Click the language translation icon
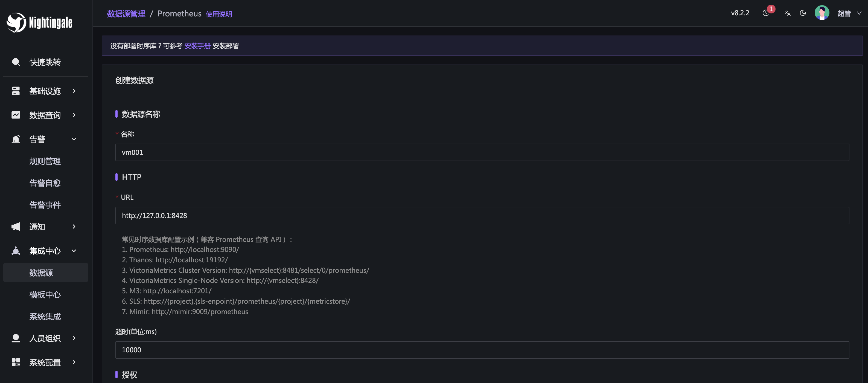The width and height of the screenshot is (868, 383). 787,13
